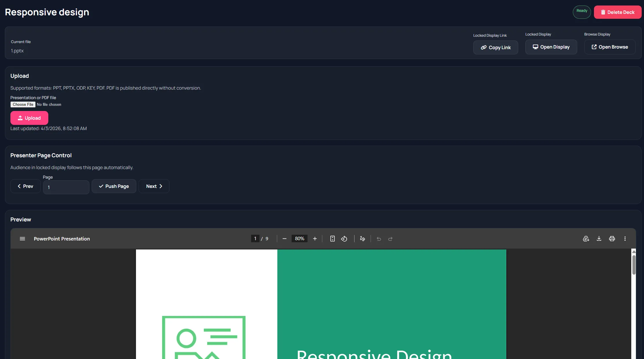
Task: Rotate the presentation preview counterclockwise
Action: click(344, 239)
